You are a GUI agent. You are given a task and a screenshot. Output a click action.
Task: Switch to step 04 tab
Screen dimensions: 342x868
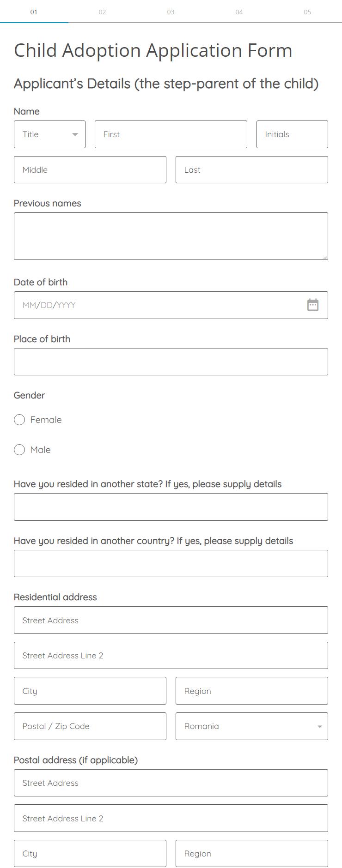coord(239,12)
